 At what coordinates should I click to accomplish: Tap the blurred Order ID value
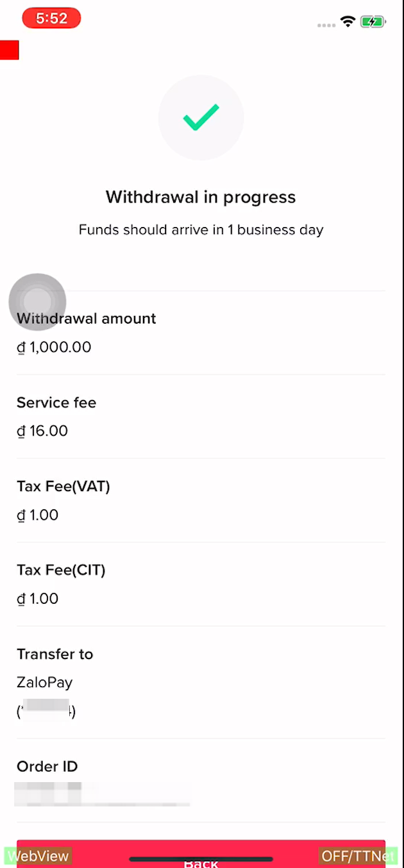click(103, 794)
